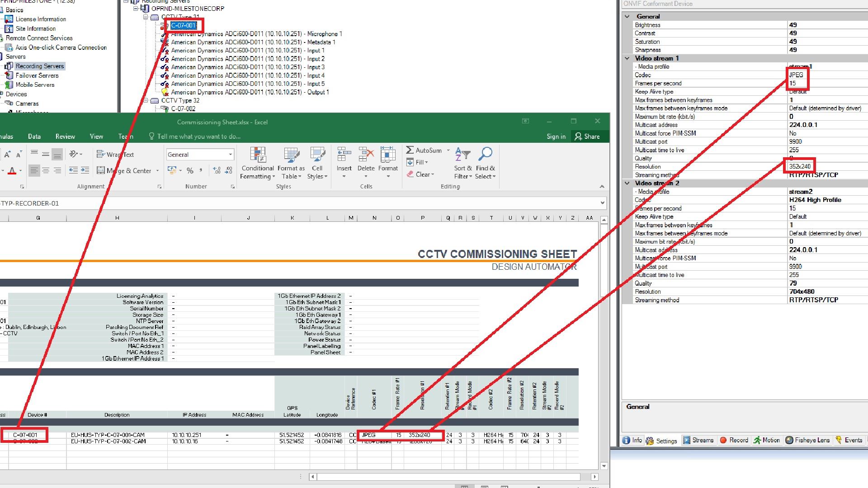This screenshot has height=488, width=868.
Task: Open Sort & Filter menu
Action: tap(463, 163)
